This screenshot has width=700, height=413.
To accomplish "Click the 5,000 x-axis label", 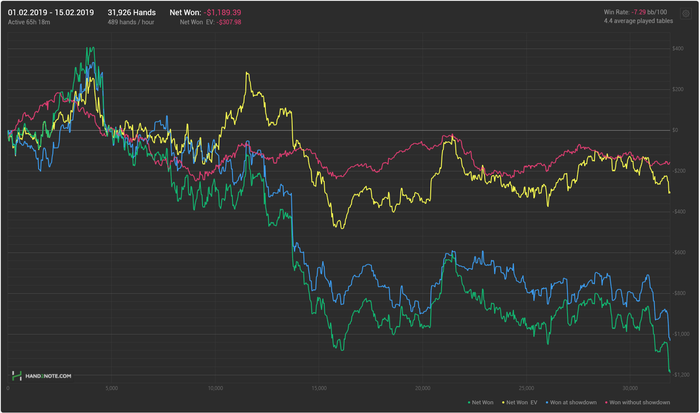I will [112, 388].
